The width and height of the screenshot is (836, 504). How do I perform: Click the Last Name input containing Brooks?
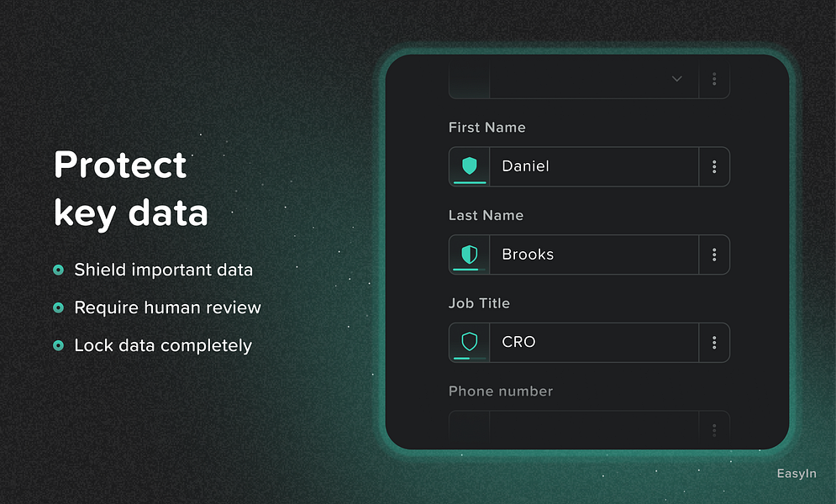[594, 255]
